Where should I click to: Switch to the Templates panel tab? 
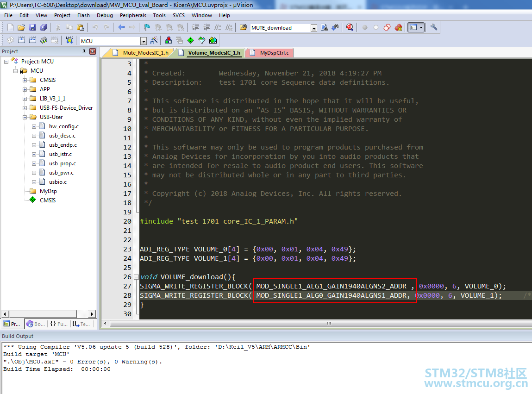coord(81,324)
